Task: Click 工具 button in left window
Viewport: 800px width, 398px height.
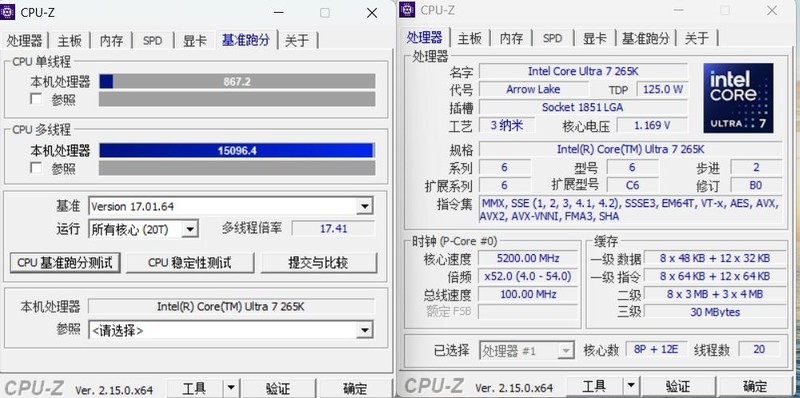Action: point(194,389)
